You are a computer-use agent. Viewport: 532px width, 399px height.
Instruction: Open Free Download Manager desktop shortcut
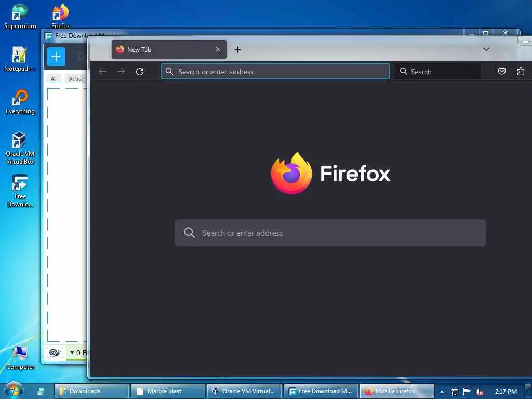[20, 190]
